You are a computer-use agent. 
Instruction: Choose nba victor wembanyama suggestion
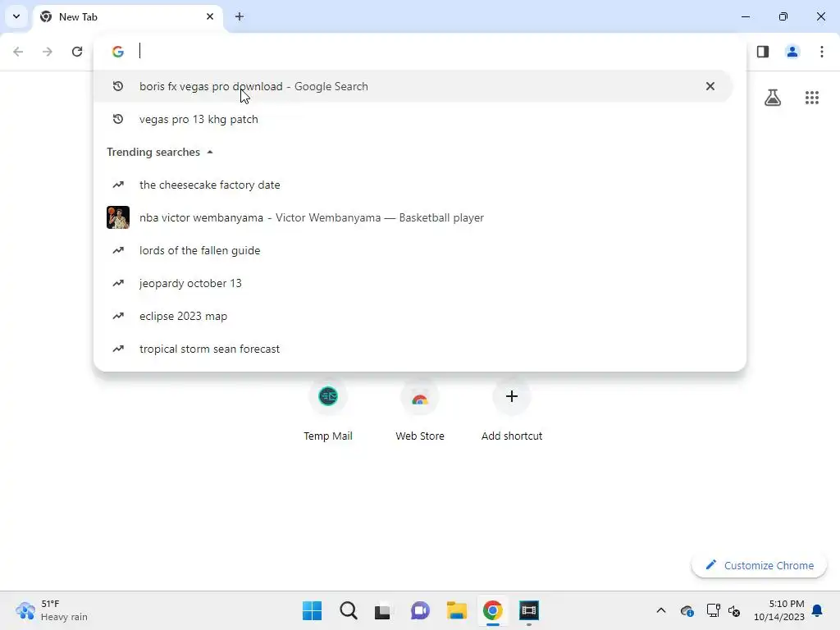click(x=413, y=217)
